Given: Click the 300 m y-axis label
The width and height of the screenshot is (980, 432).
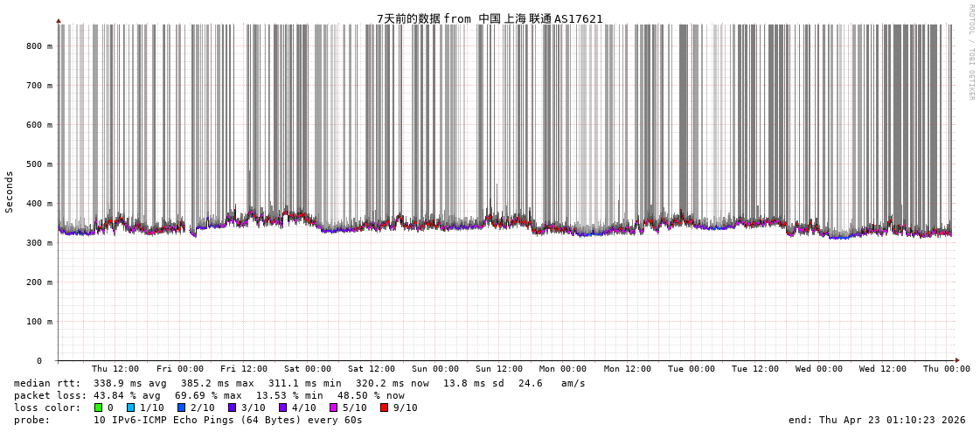Looking at the screenshot, I should click(x=39, y=243).
